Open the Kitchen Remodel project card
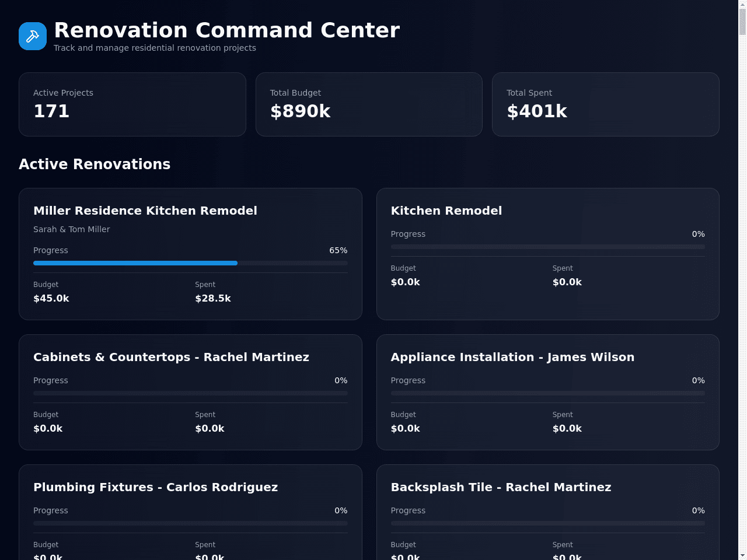The height and width of the screenshot is (560, 747). coord(548,254)
